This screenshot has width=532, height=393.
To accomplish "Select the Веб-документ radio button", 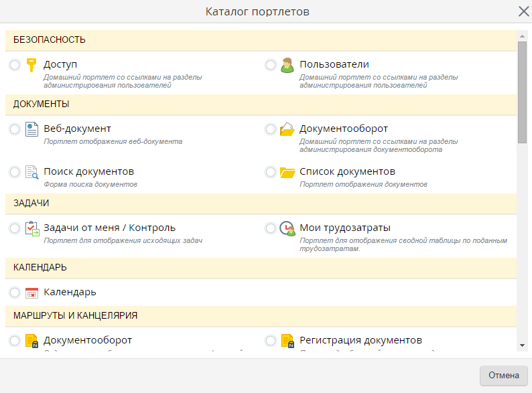I will pyautogui.click(x=15, y=129).
